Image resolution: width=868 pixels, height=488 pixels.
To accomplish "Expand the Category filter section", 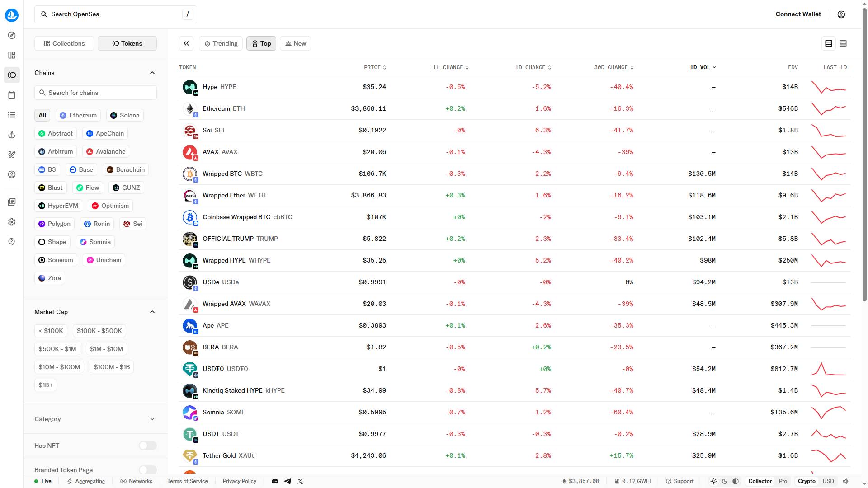I will click(x=152, y=419).
